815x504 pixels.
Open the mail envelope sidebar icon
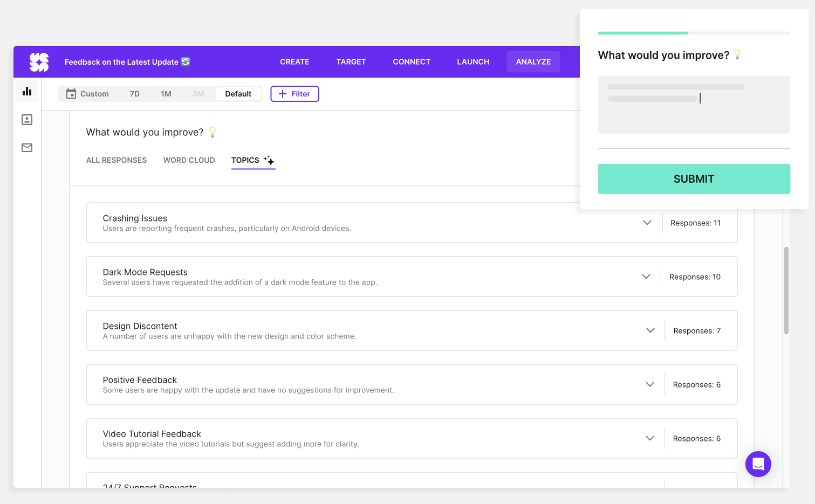click(27, 148)
